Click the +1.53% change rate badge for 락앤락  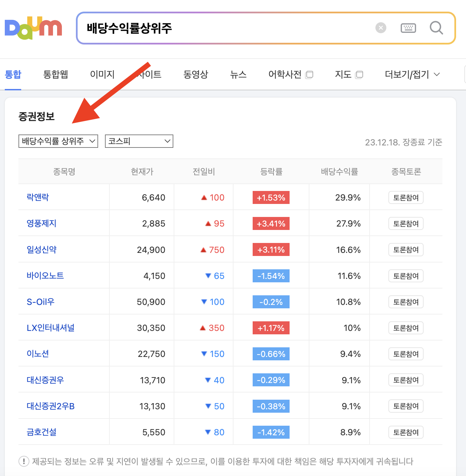coord(271,197)
